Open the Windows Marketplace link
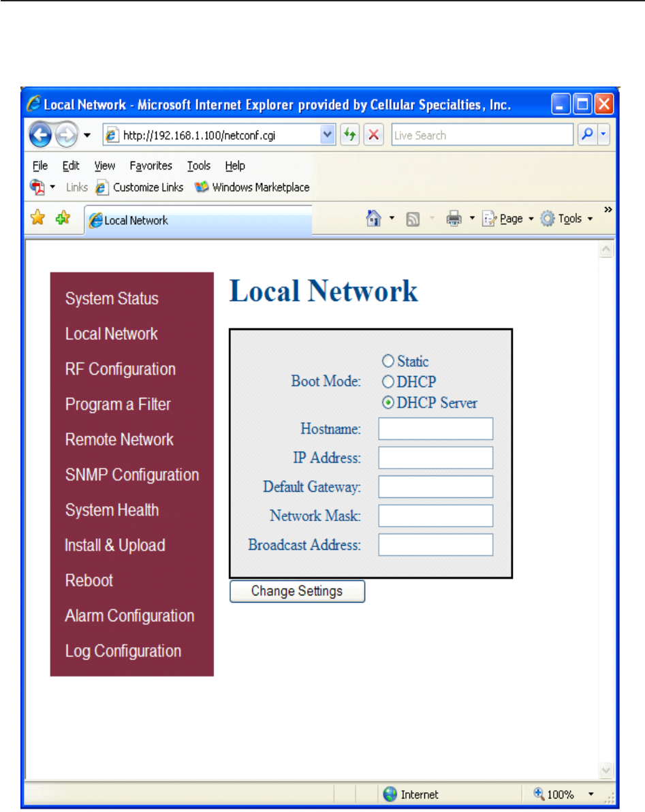Image resolution: width=645 pixels, height=812 pixels. click(253, 187)
